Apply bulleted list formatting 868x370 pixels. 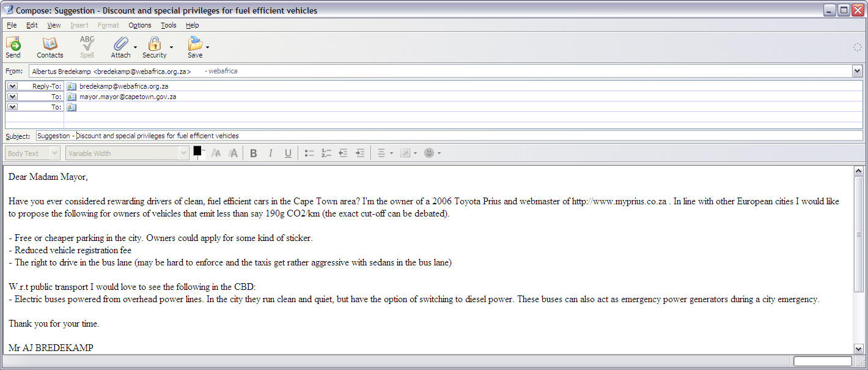pos(309,154)
